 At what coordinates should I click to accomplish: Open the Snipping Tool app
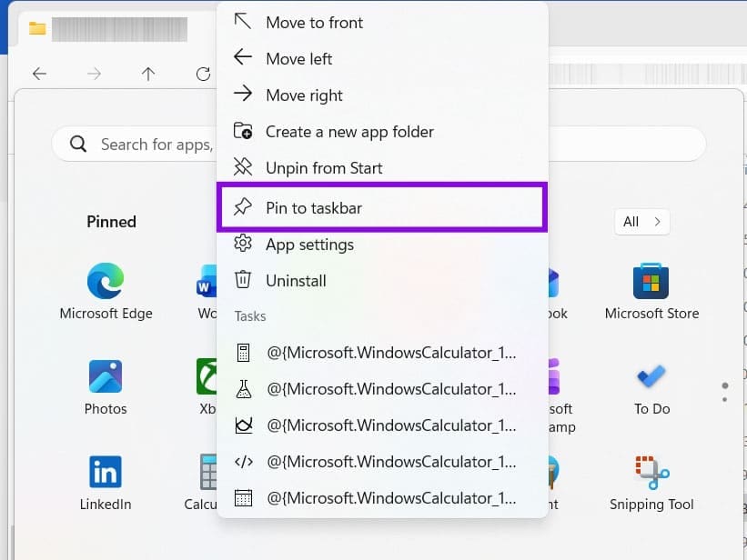tap(651, 483)
